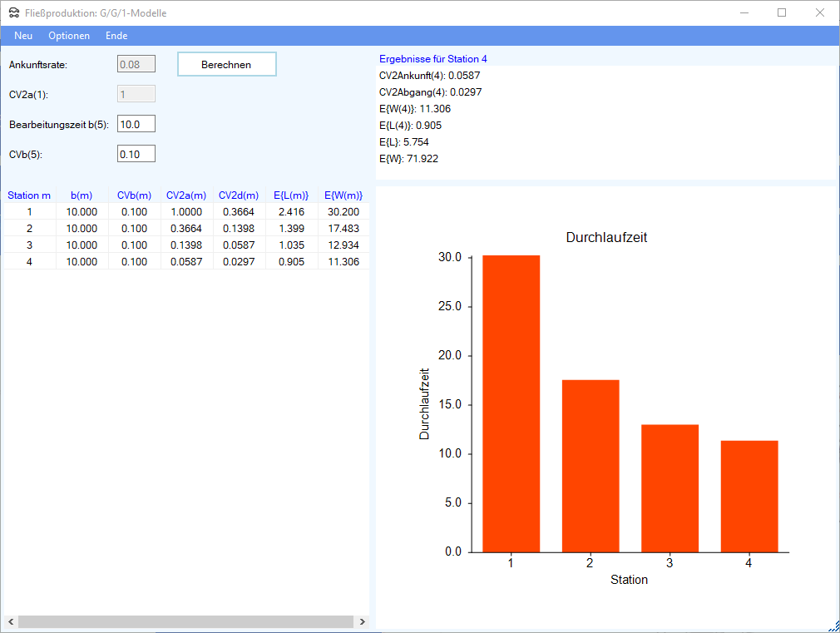Click the scrollbar right arrow
Screen dimensions: 840x633
point(362,622)
